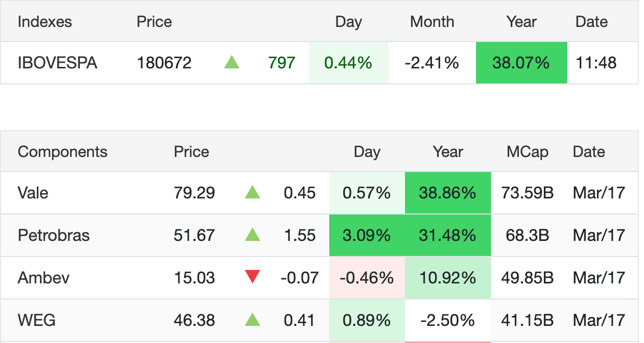Open the Petrobras component link
644x343 pixels.
tap(53, 235)
